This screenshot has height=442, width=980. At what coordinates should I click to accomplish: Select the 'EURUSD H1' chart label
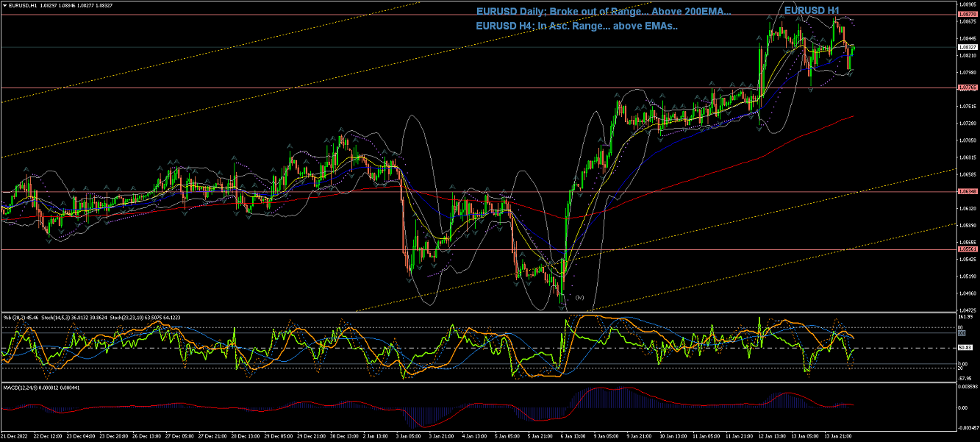pyautogui.click(x=812, y=10)
